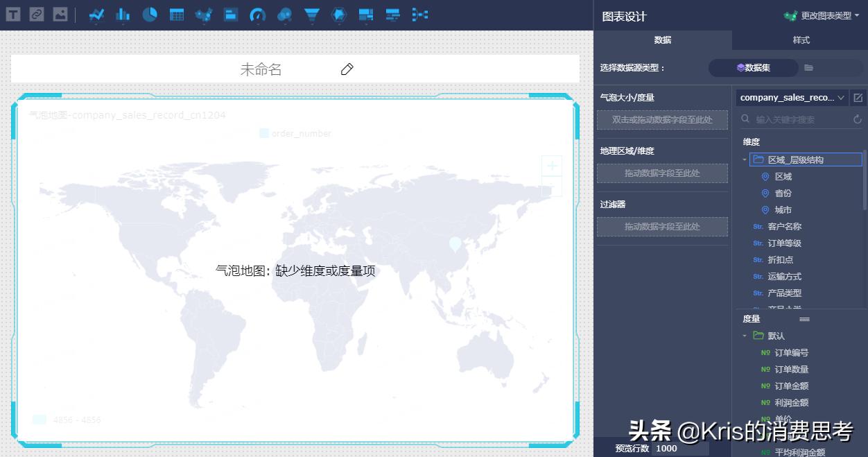Select the funnel chart icon
This screenshot has width=868, height=457.
(x=311, y=15)
